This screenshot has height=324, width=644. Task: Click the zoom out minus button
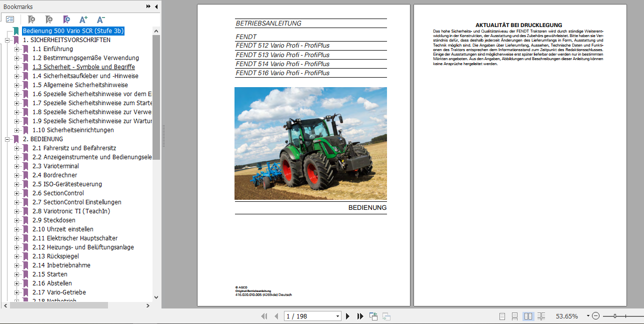click(x=595, y=316)
